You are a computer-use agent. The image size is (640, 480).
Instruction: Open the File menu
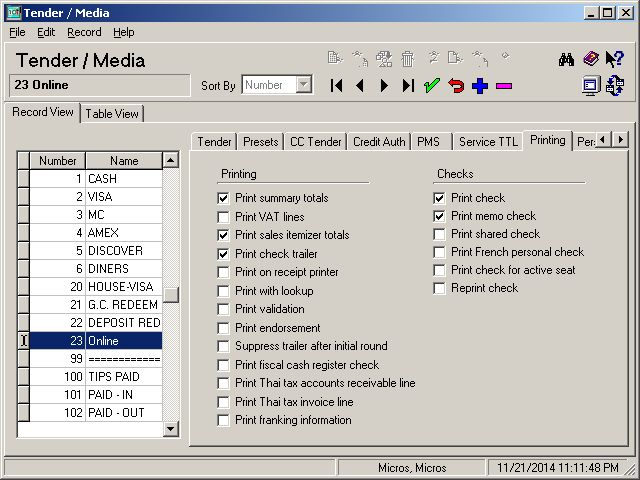17,32
